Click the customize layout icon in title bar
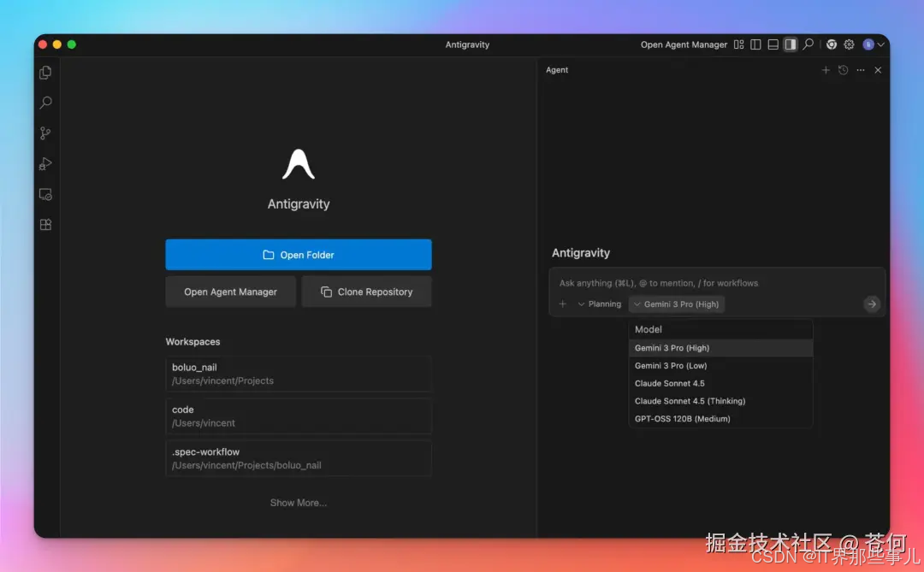Screen dimensions: 924x572 (738, 44)
